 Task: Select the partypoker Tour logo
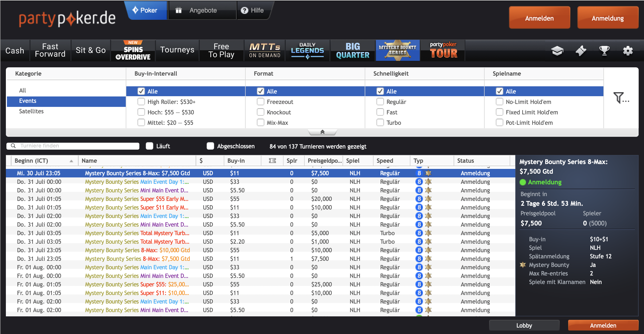[443, 50]
